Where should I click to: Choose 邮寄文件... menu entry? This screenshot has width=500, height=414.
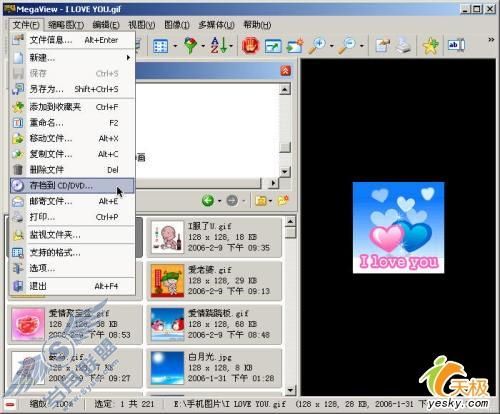point(72,201)
